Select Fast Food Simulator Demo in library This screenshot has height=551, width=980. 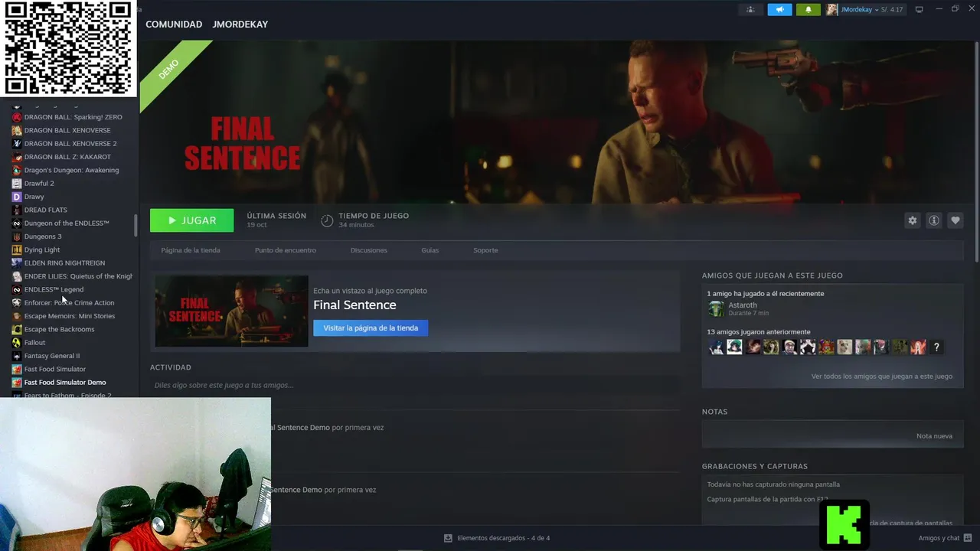pos(65,383)
